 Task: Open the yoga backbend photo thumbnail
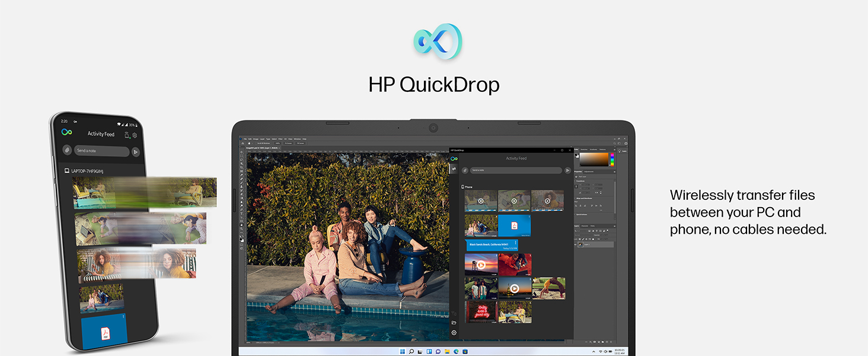coord(548,288)
